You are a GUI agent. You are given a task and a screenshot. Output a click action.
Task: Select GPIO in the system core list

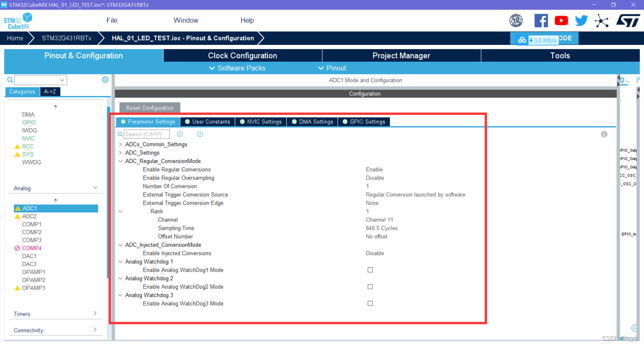point(29,123)
